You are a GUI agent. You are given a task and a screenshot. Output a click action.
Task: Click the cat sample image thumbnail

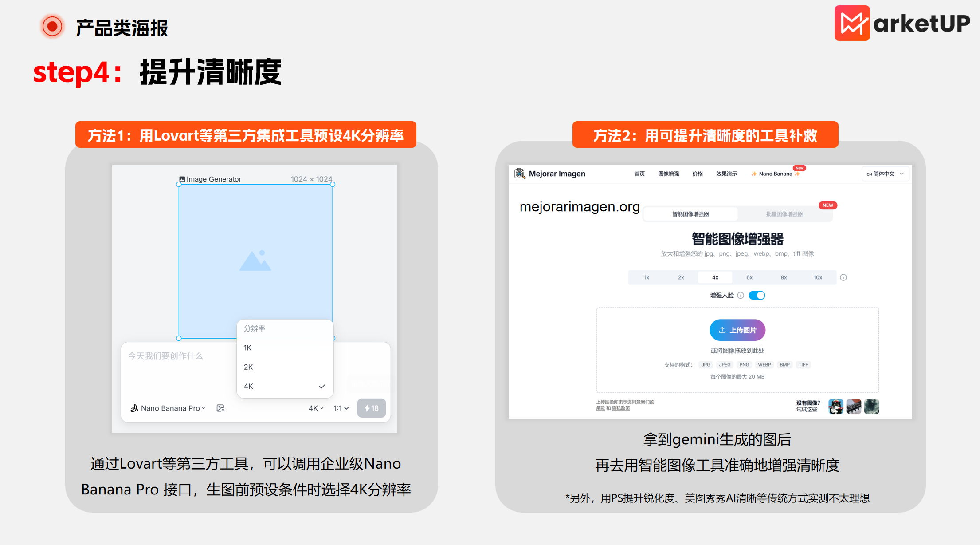pos(836,407)
